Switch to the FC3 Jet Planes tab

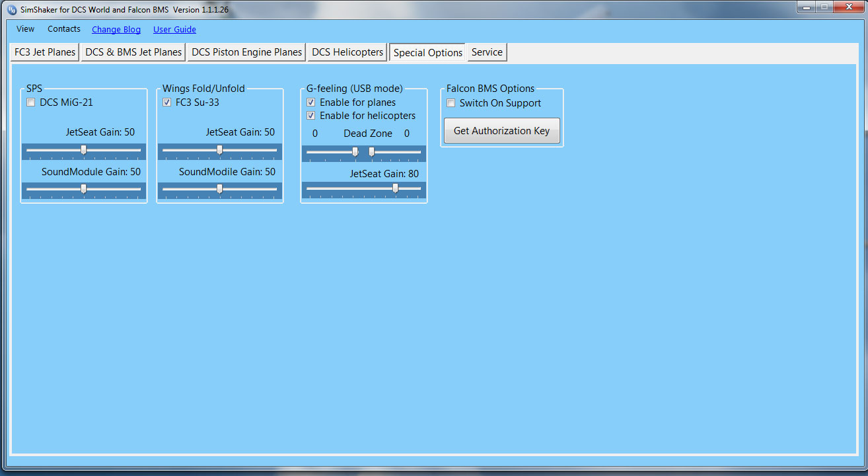click(45, 52)
